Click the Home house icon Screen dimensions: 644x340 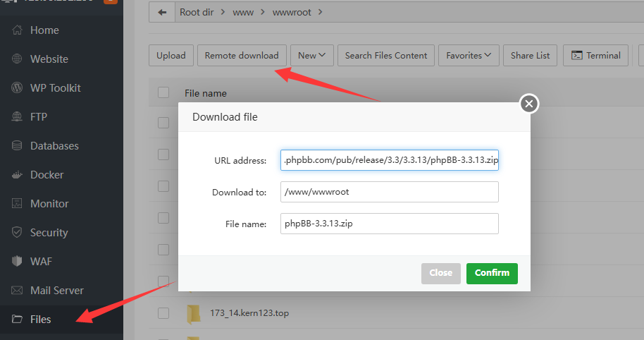coord(17,30)
